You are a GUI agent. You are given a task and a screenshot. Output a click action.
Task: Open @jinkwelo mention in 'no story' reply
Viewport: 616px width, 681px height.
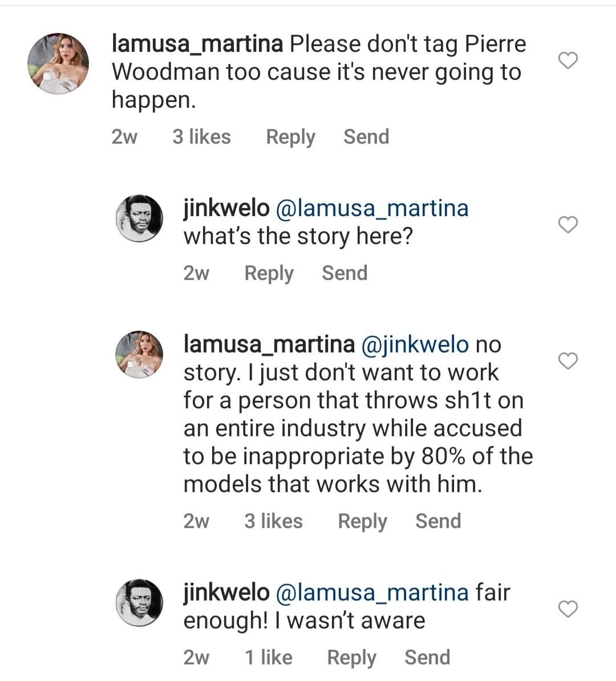pyautogui.click(x=415, y=344)
